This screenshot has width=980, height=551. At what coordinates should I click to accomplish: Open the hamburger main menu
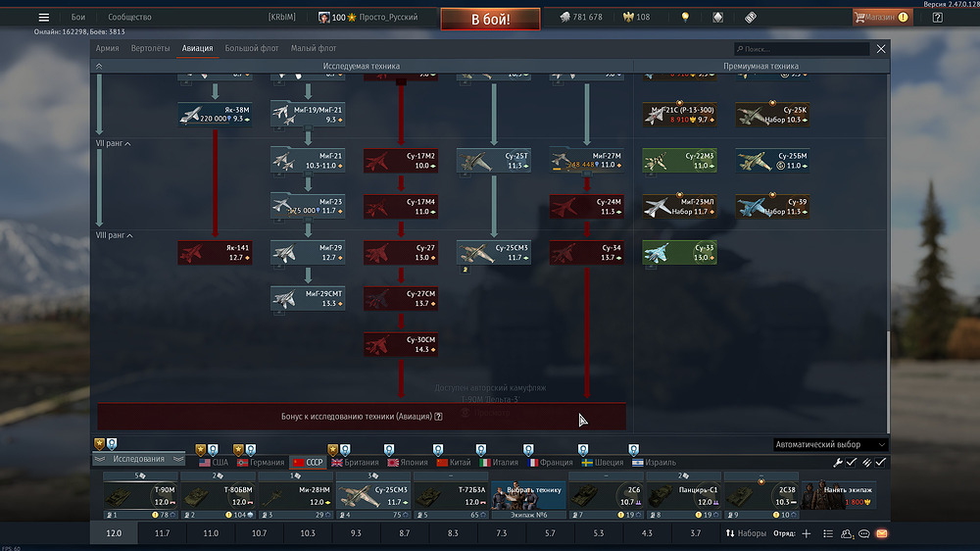tap(44, 18)
